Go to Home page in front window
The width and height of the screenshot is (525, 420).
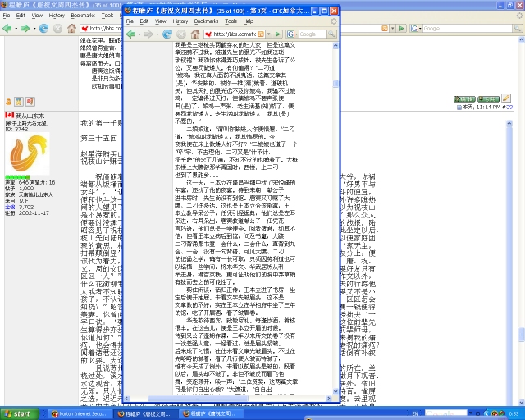tap(195, 34)
